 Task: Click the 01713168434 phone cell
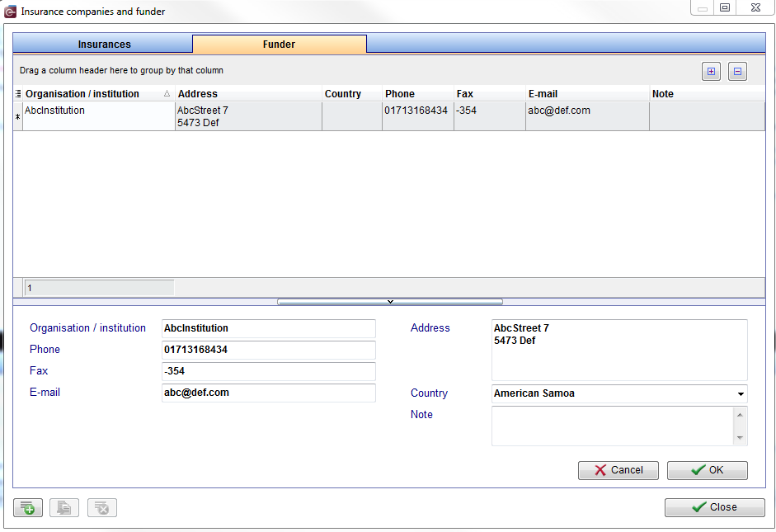[x=418, y=116]
